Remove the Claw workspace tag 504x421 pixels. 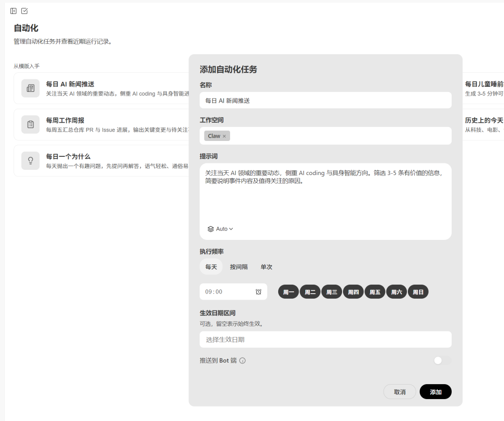(x=224, y=136)
